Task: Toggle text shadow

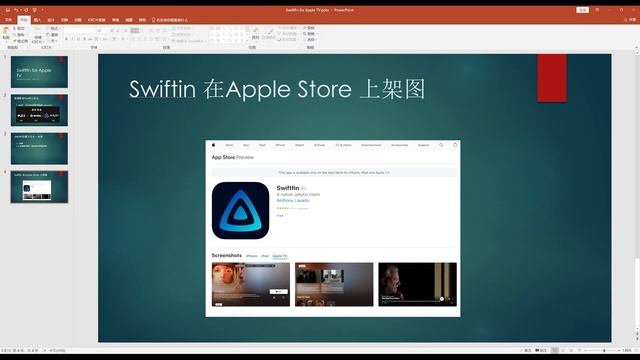Action: click(84, 39)
